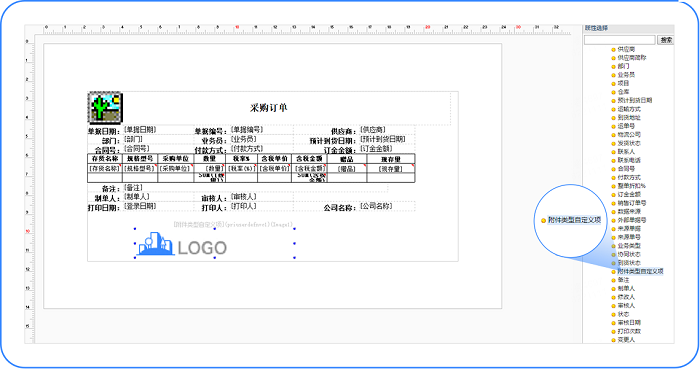Click the 存货名称 table column header

click(x=105, y=158)
